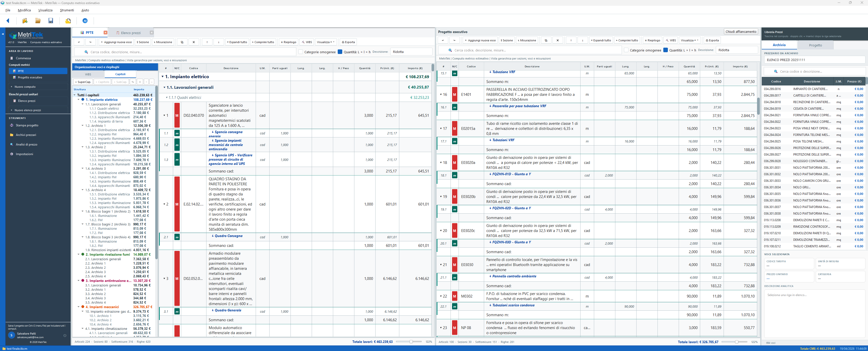The image size is (868, 351).
Task: Open Descrizione Ridotta combo in PFTE pane
Action: pyautogui.click(x=411, y=52)
